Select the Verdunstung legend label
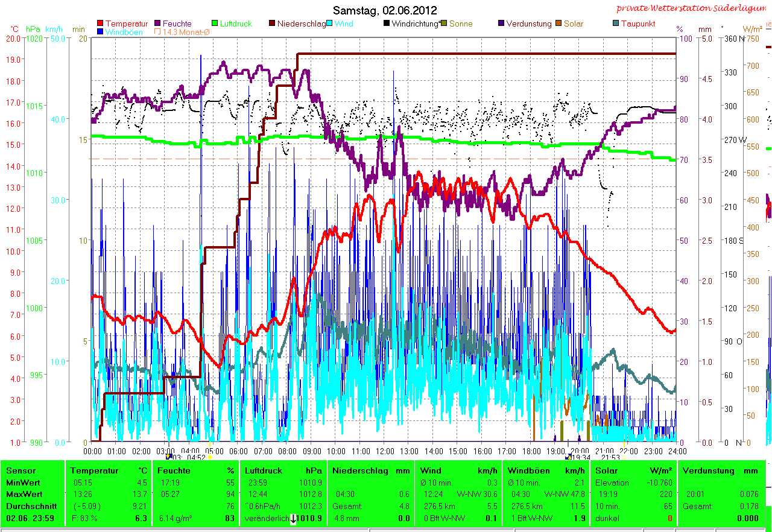The image size is (772, 532). click(x=528, y=24)
